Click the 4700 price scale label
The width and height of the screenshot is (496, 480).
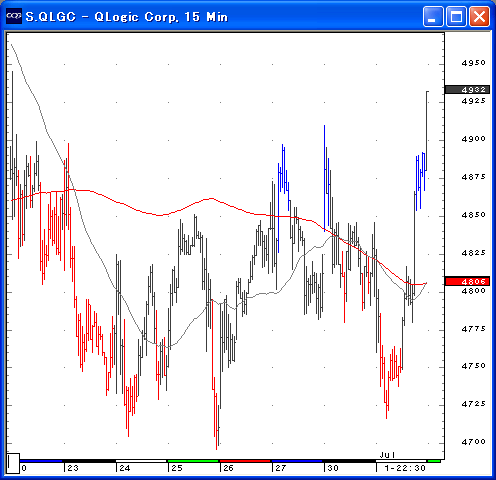pyautogui.click(x=473, y=442)
